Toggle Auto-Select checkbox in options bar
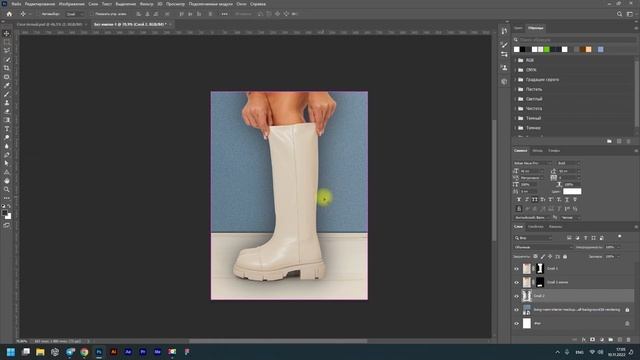This screenshot has width=640, height=360. (x=39, y=14)
